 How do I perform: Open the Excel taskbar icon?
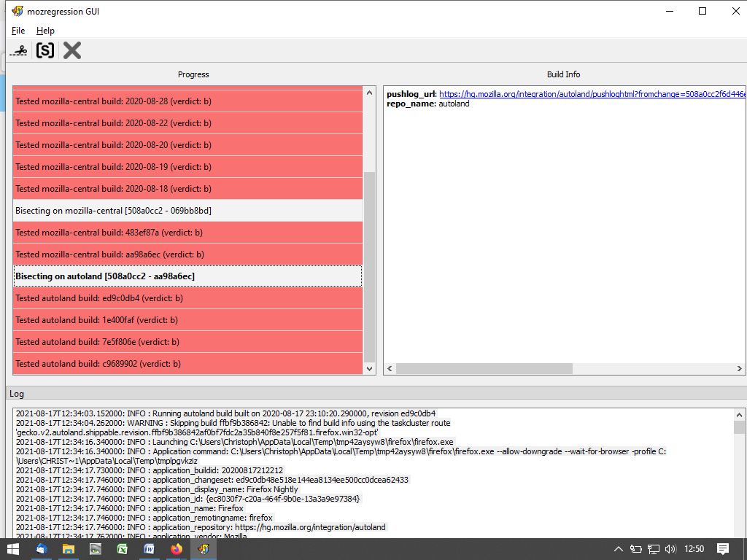122,549
